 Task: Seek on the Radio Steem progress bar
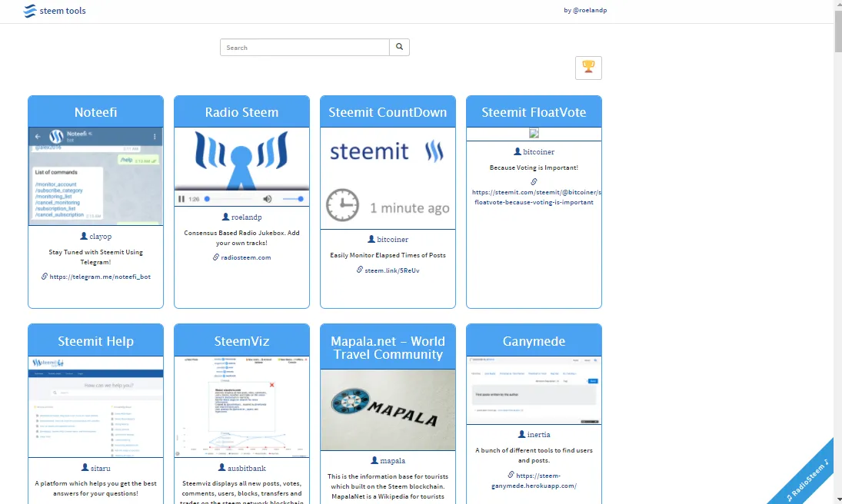[x=228, y=199]
